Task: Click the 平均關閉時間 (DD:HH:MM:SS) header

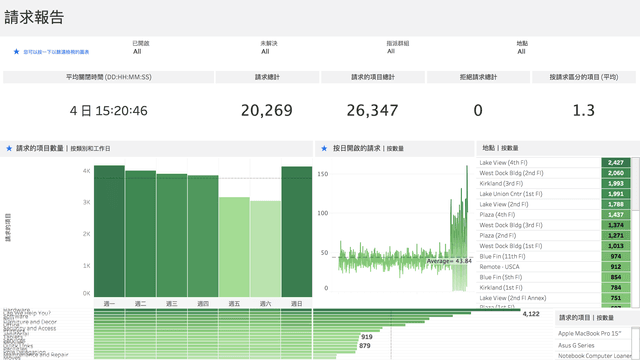Action: 109,77
